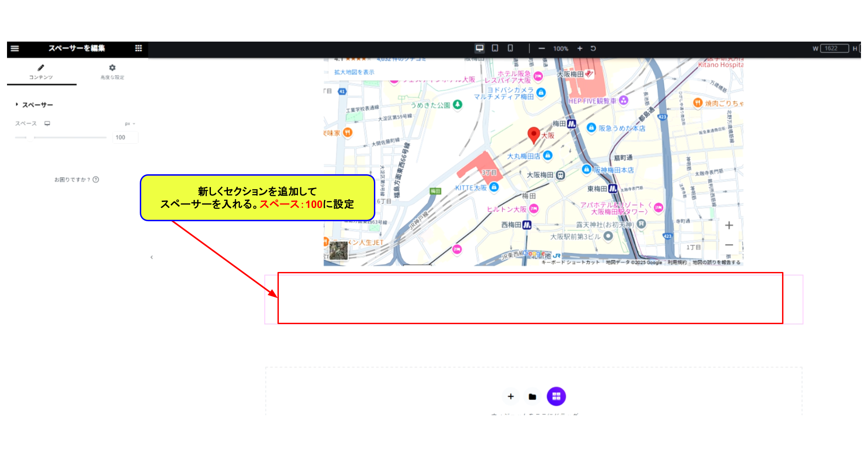Click the responsive device icon beside スペース
The width and height of the screenshot is (868, 473).
coord(47,124)
